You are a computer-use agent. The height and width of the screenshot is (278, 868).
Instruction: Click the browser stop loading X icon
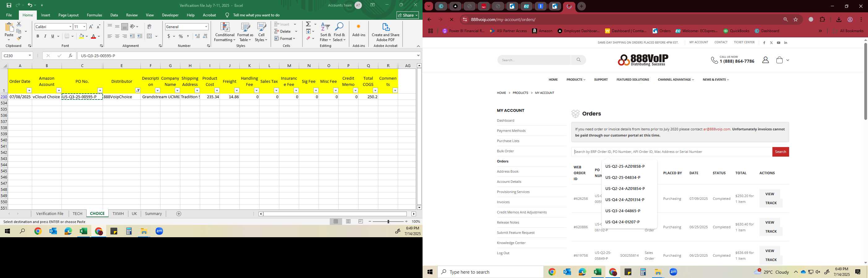click(452, 19)
